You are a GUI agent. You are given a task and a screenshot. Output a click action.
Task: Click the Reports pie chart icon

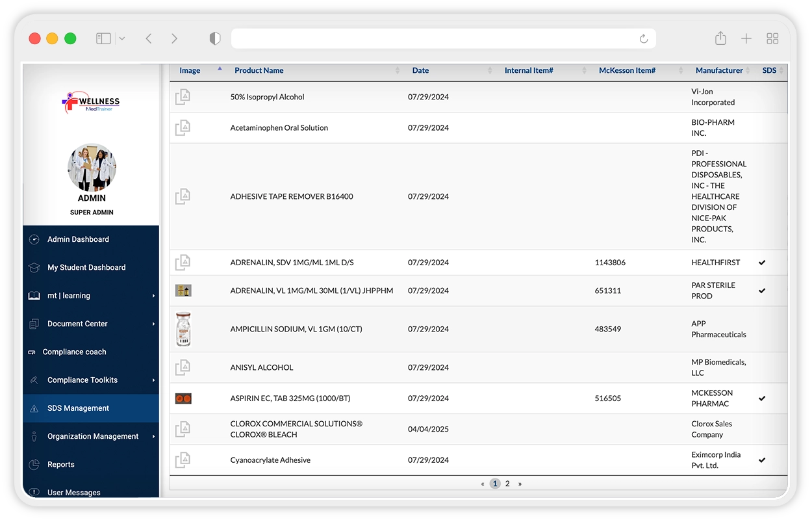tap(34, 465)
